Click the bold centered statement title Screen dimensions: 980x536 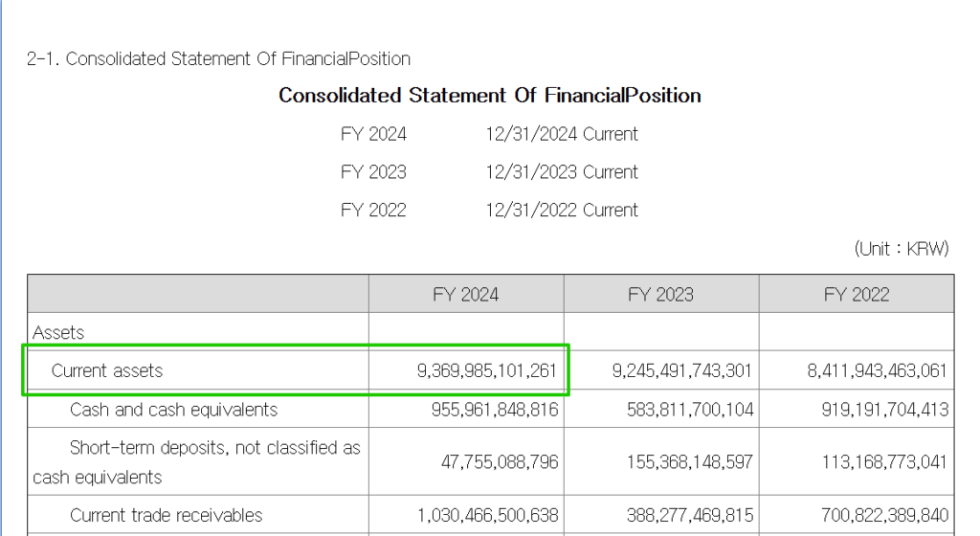(x=489, y=96)
